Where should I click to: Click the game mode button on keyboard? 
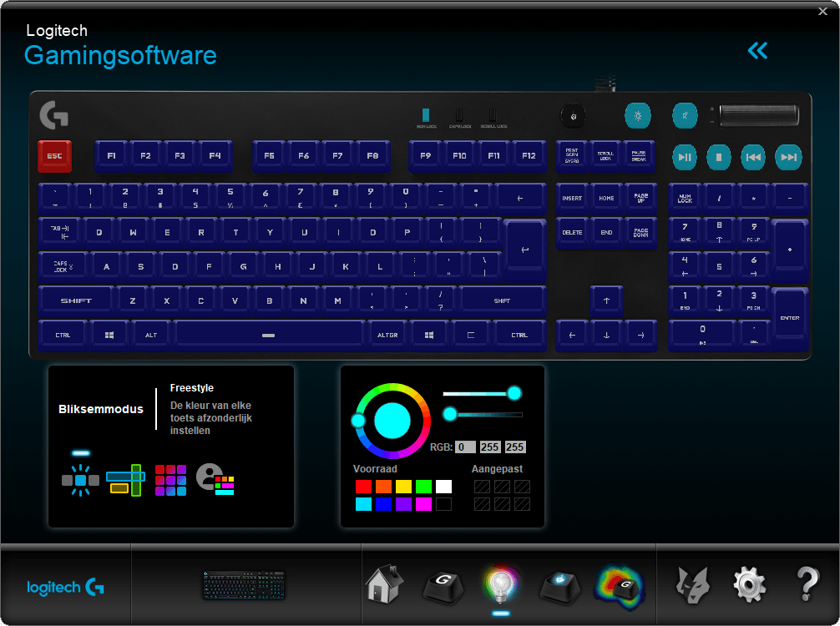(x=573, y=116)
